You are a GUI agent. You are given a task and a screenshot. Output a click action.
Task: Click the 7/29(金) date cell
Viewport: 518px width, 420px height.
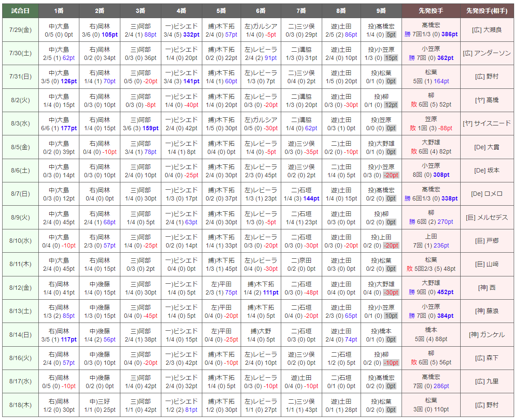tap(20, 30)
